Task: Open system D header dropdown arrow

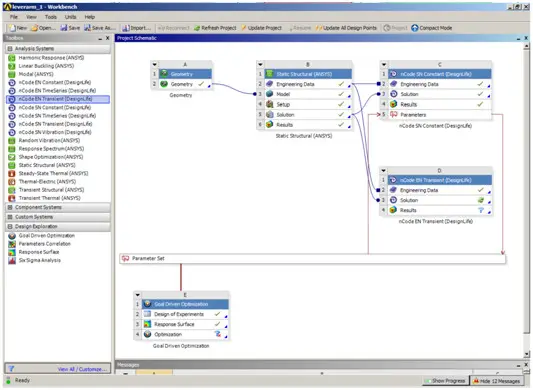Action: [384, 170]
